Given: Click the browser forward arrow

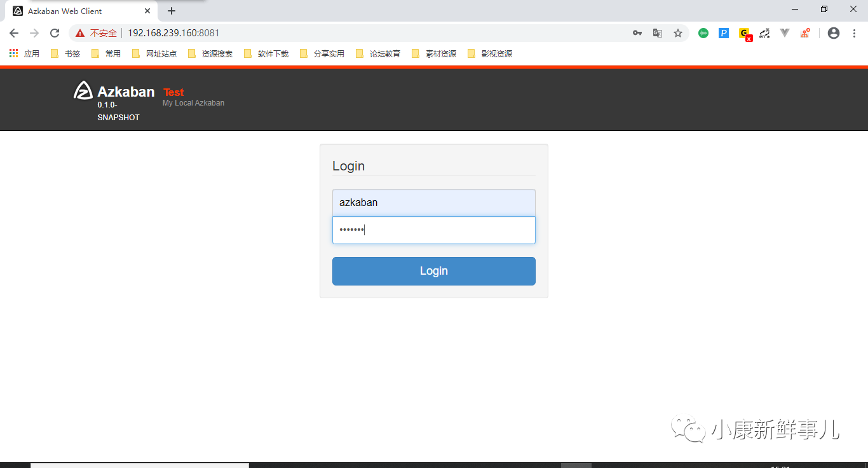Looking at the screenshot, I should tap(34, 33).
